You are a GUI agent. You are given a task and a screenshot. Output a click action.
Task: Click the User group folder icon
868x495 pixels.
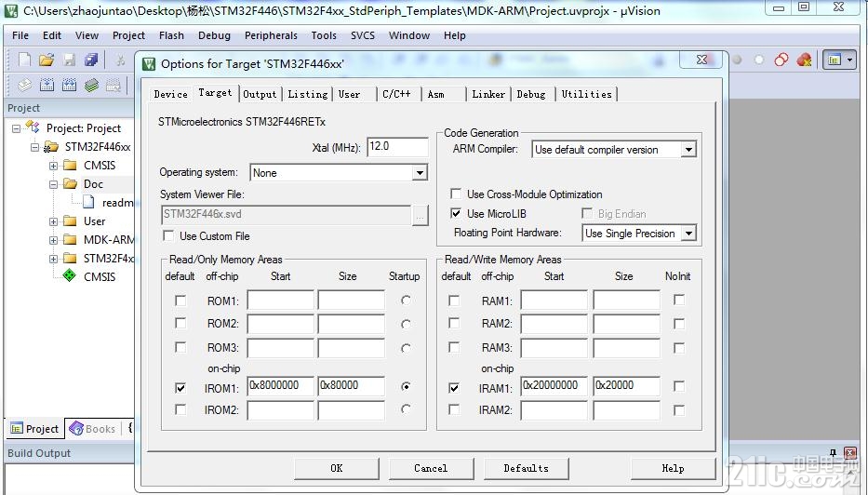(70, 221)
